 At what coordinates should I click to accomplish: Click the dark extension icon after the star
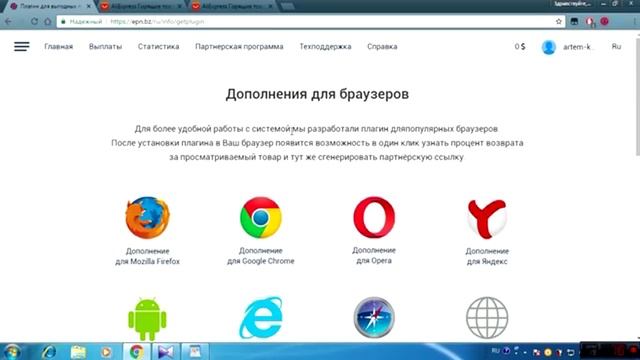(x=574, y=22)
